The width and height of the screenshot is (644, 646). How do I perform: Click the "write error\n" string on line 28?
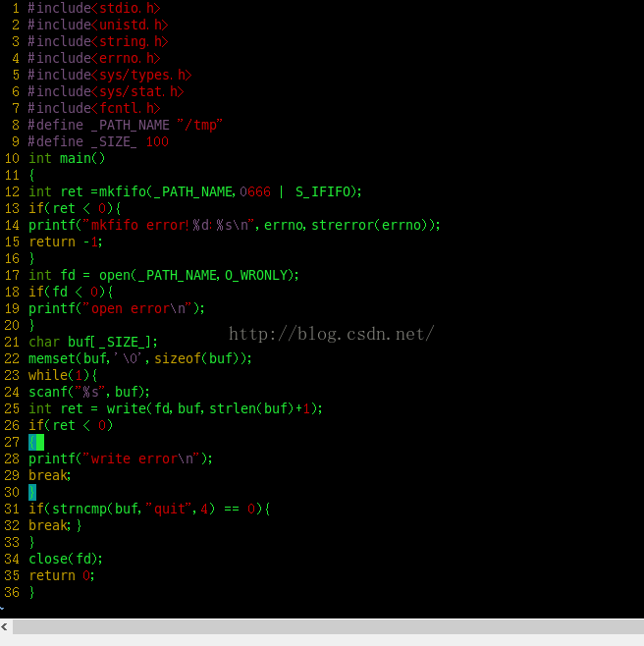(x=141, y=458)
